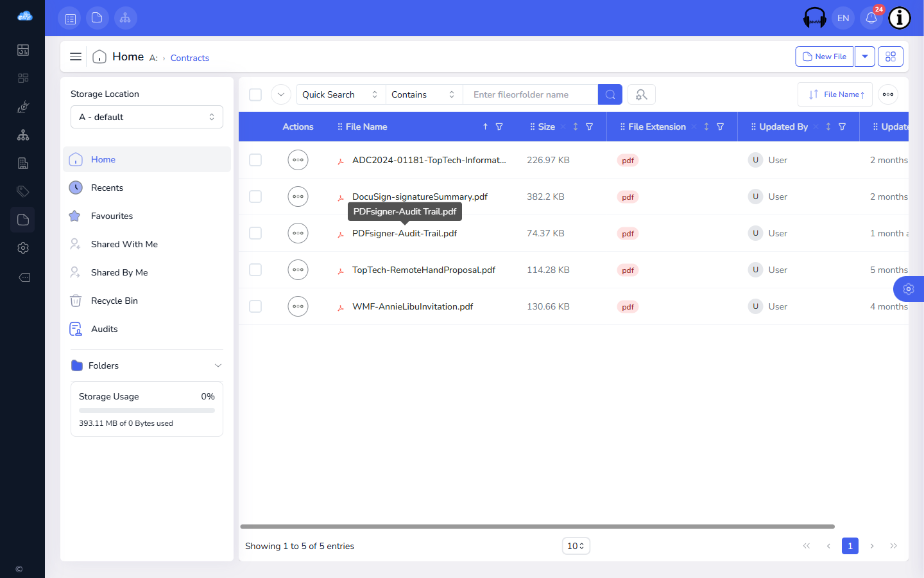Switch language via EN button

click(843, 18)
